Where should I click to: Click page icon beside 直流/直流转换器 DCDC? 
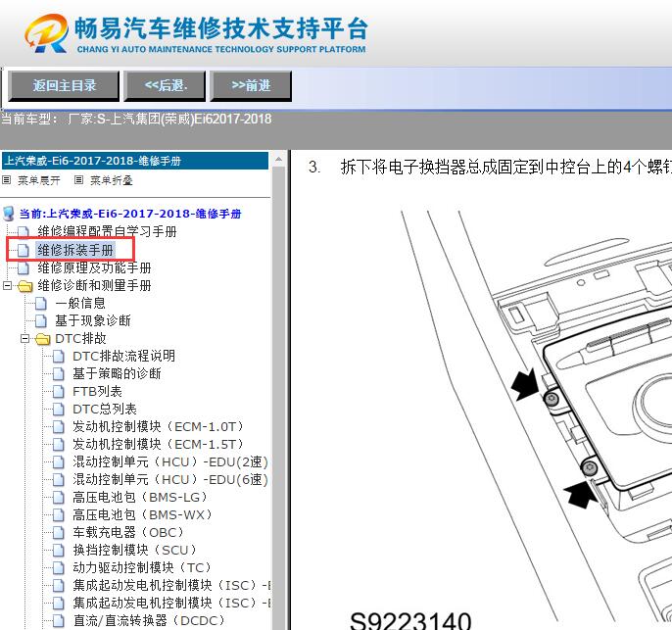point(59,620)
